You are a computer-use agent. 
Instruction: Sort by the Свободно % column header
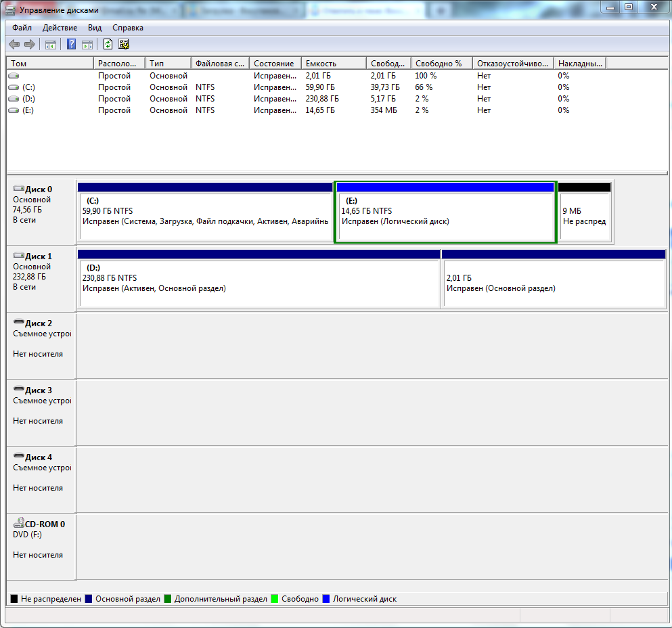(442, 64)
